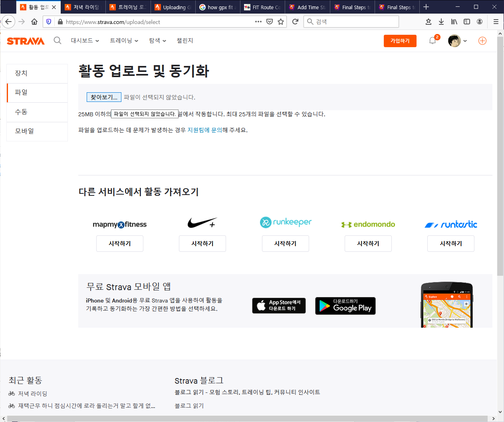The height and width of the screenshot is (422, 504).
Task: Select 장치 in the sidebar
Action: 37,74
